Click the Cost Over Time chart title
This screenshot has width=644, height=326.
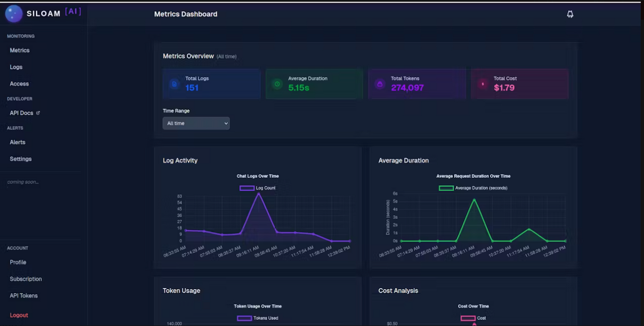[473, 306]
